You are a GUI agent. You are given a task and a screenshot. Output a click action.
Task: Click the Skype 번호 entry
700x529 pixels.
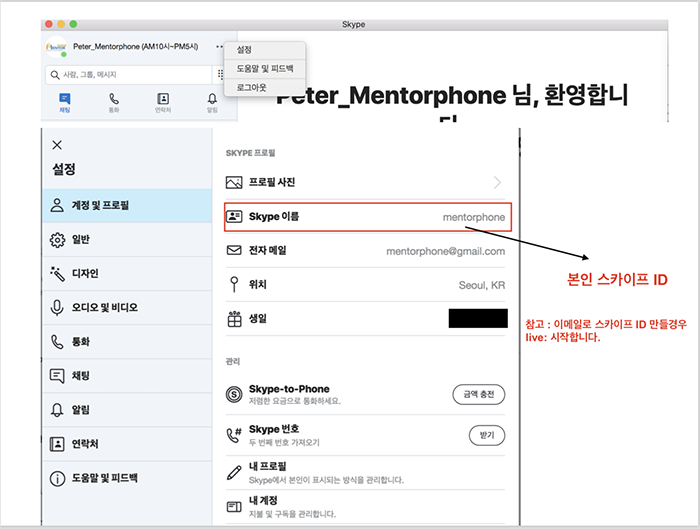pos(365,435)
